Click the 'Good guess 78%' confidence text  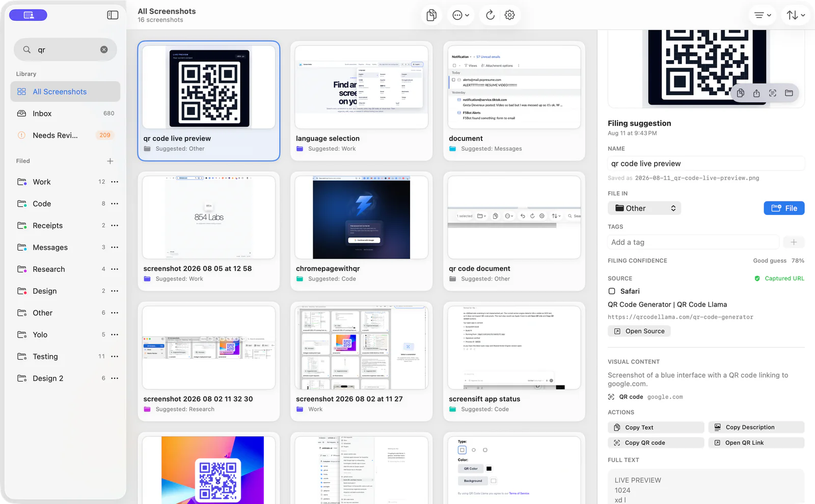[778, 261]
